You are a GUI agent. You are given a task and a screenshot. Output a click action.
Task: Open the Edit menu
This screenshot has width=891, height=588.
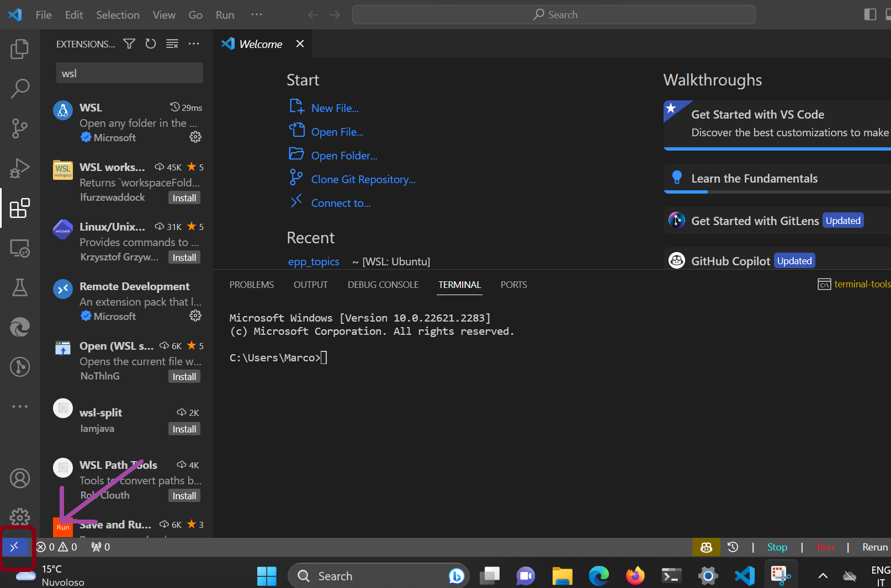74,15
